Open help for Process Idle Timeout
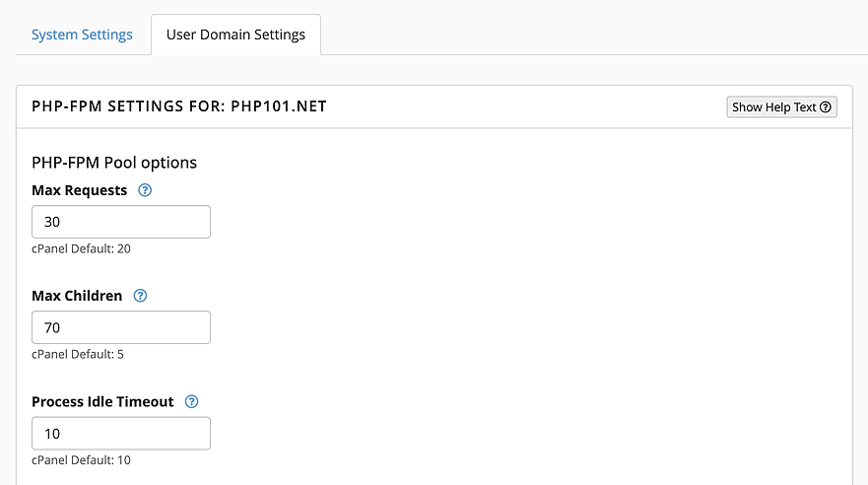868x485 pixels. coord(191,402)
